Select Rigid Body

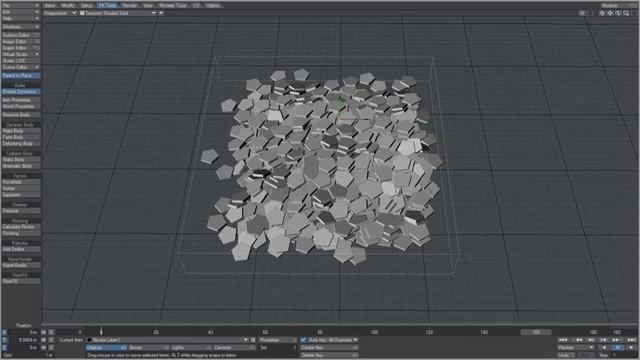pos(20,131)
